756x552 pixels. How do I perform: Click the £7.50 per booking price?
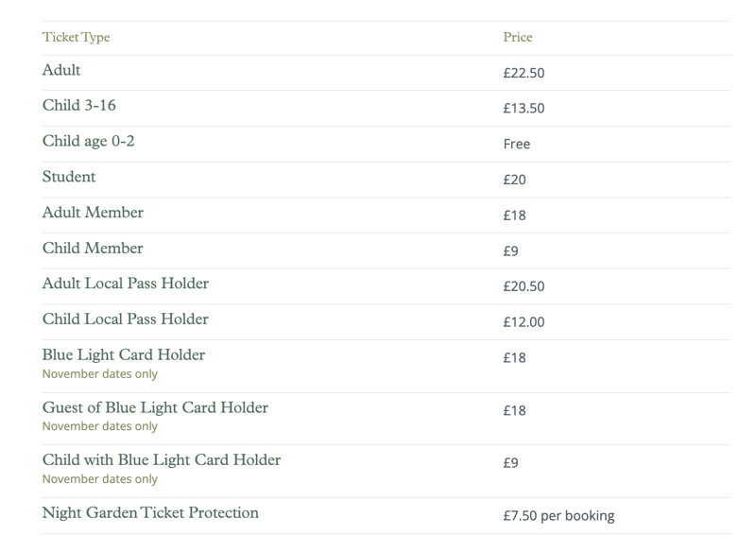pyautogui.click(x=558, y=516)
